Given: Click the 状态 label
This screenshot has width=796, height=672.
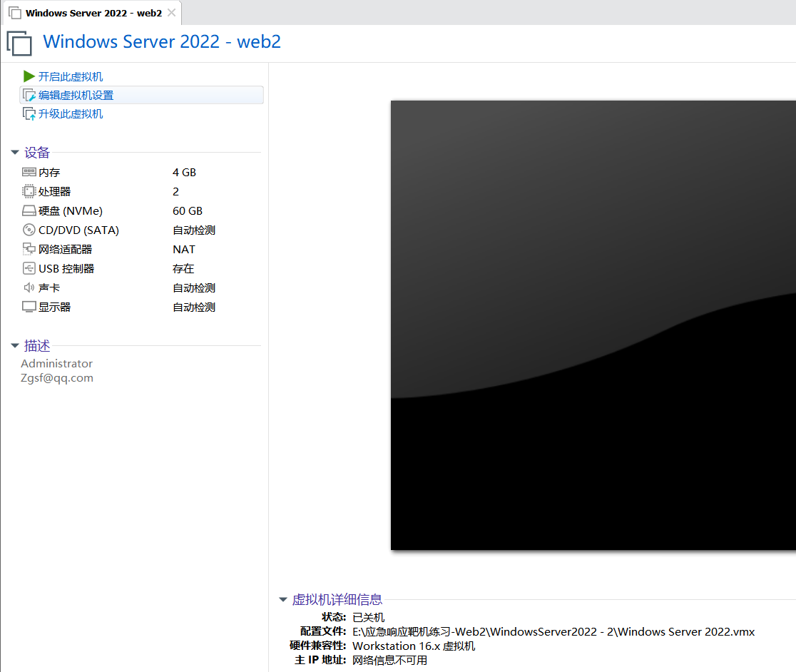Looking at the screenshot, I should (334, 617).
